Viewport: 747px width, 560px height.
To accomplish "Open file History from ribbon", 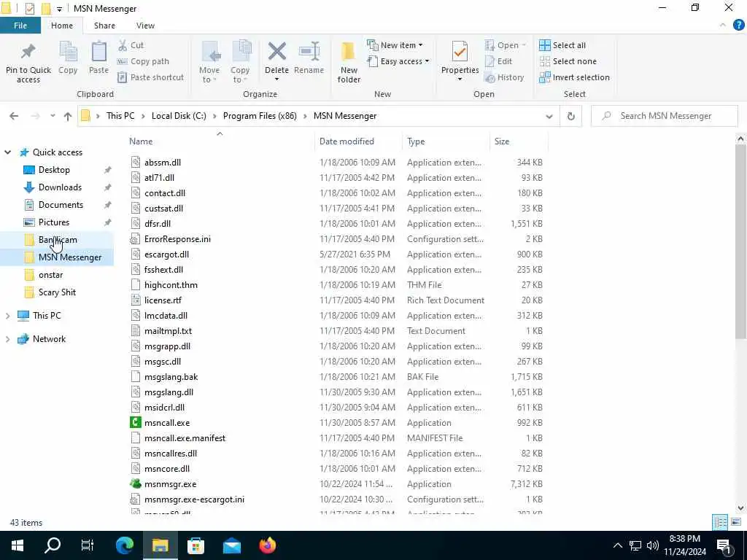I will pyautogui.click(x=504, y=77).
